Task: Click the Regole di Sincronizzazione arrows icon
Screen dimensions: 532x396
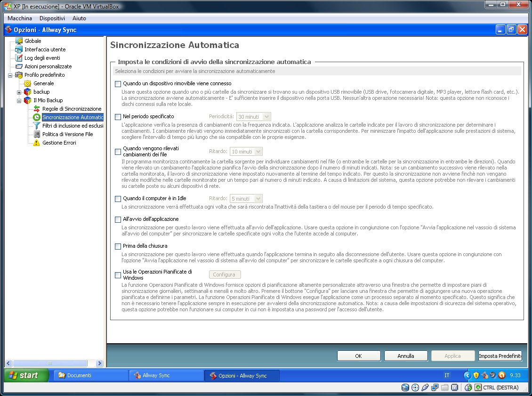Action: [37, 109]
